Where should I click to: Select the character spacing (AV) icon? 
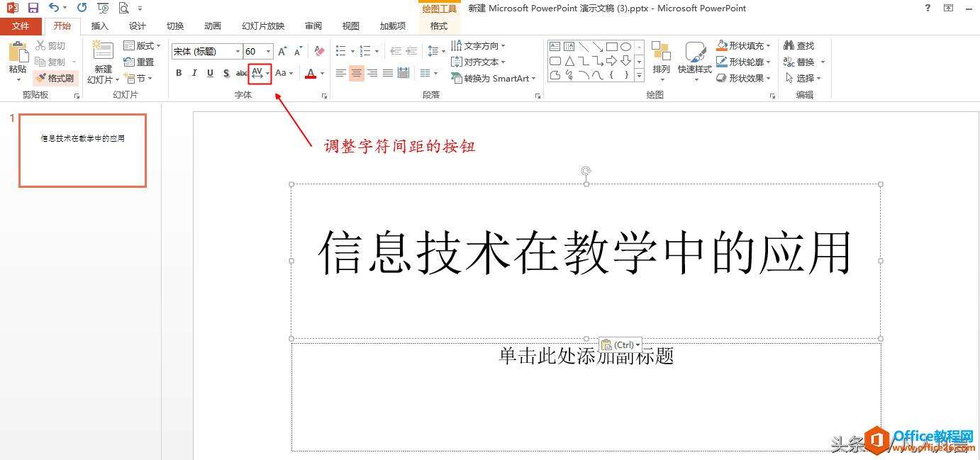258,73
